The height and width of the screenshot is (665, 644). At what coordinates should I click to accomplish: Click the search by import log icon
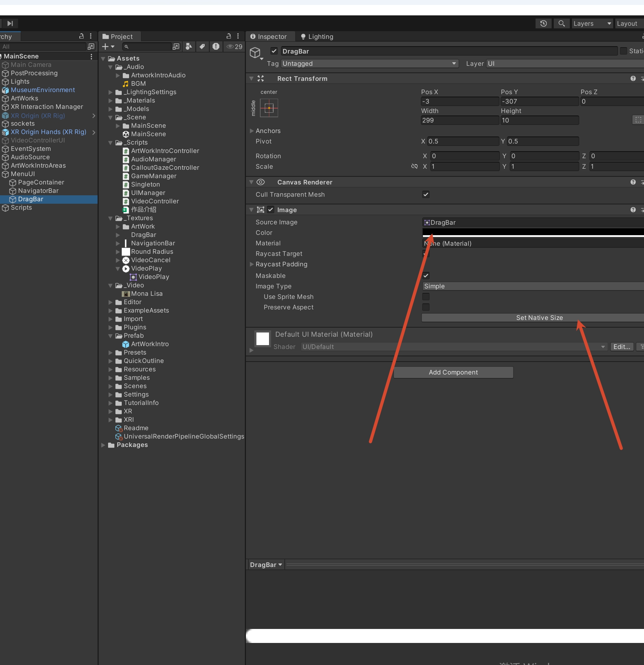(216, 47)
